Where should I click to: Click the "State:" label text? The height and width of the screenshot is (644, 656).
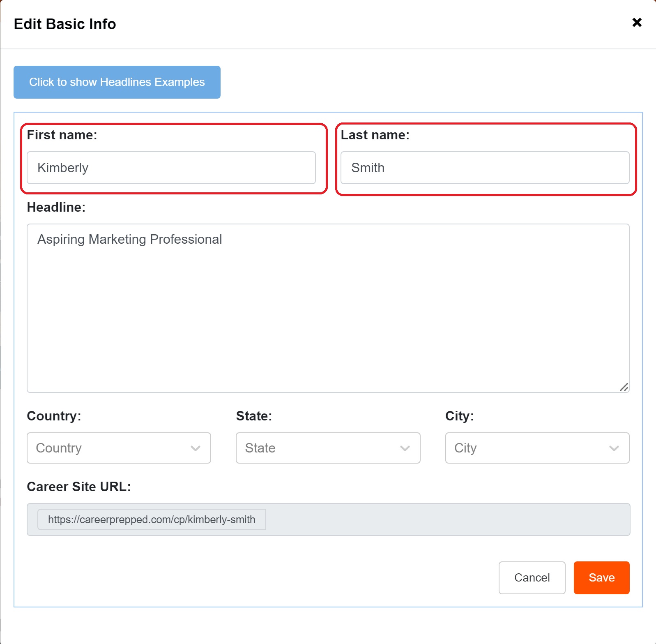coord(254,416)
